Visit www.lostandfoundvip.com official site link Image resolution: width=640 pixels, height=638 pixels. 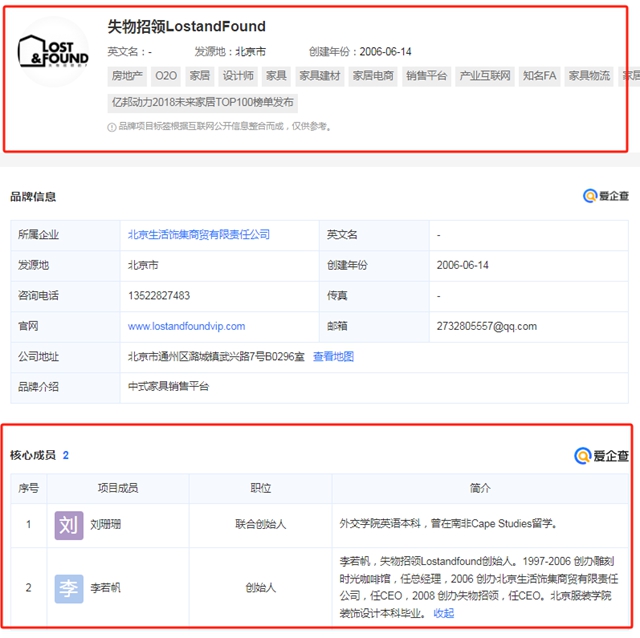(187, 327)
